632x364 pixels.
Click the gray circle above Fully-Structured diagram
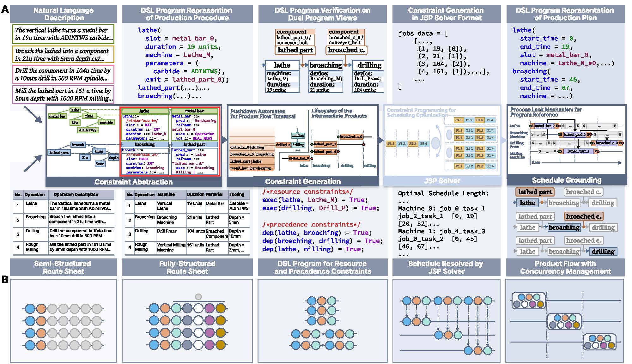[x=198, y=297]
